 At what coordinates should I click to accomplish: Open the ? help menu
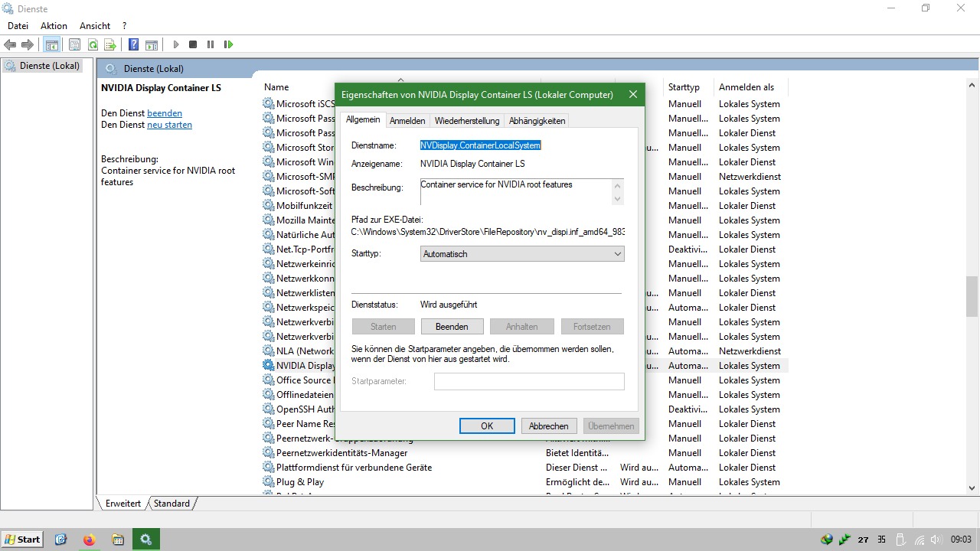click(x=124, y=26)
